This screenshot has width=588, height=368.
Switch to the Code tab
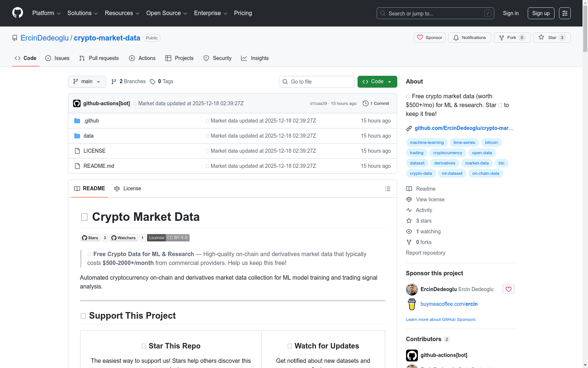[26, 58]
